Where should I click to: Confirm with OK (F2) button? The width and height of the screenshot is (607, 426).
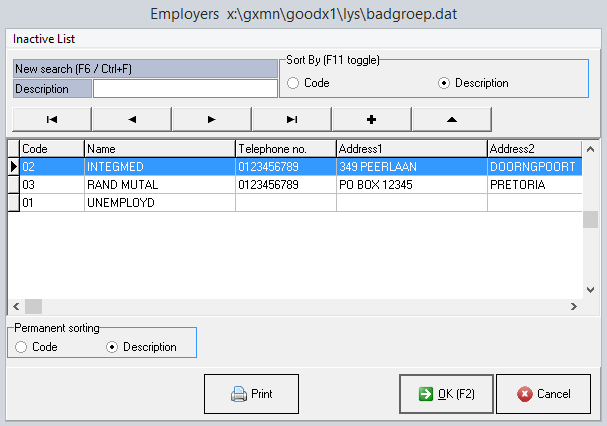click(x=444, y=394)
